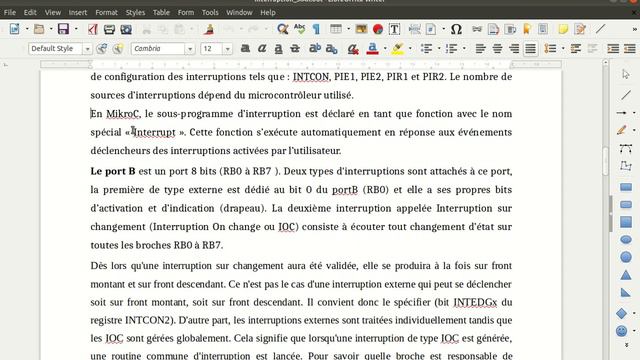Click the Update Selected Style icon
Image resolution: width=640 pixels, height=360 pixels.
tap(102, 49)
